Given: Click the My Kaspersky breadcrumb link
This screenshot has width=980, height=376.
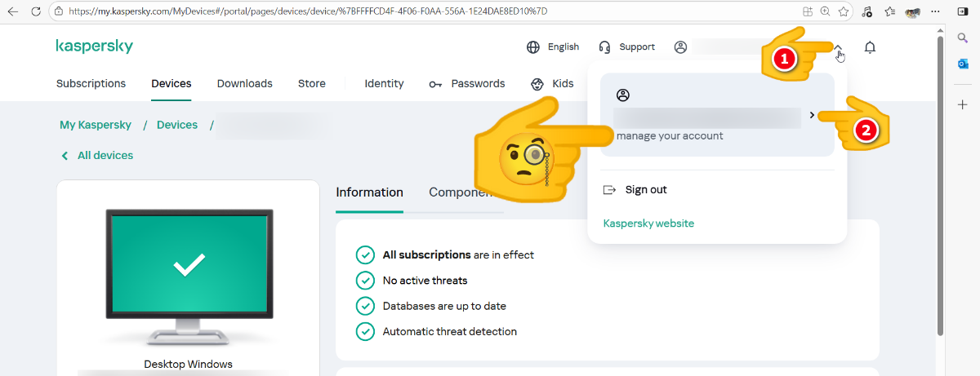Looking at the screenshot, I should 96,125.
